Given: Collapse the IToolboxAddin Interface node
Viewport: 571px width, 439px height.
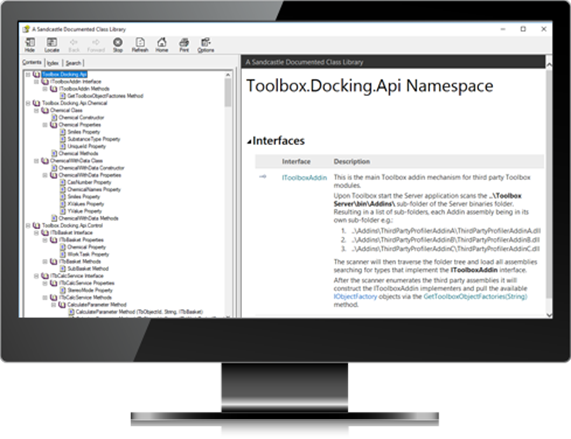Looking at the screenshot, I should tap(36, 82).
